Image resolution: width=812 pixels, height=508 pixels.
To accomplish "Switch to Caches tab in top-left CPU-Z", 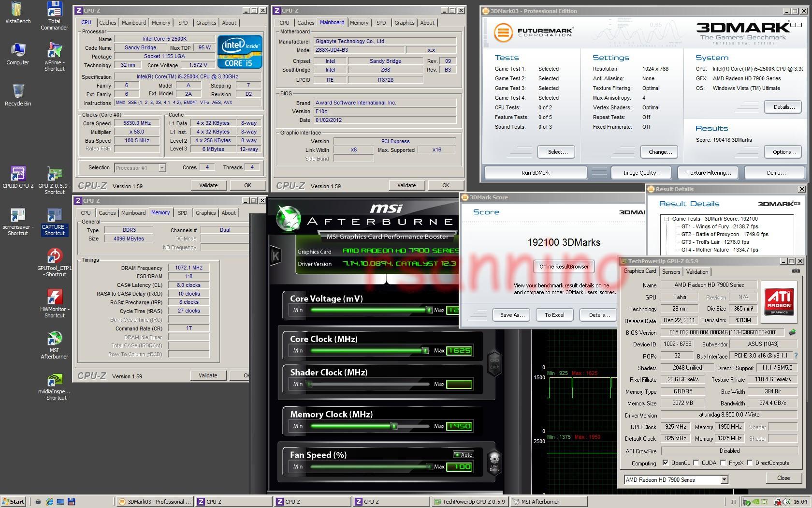I will point(107,23).
